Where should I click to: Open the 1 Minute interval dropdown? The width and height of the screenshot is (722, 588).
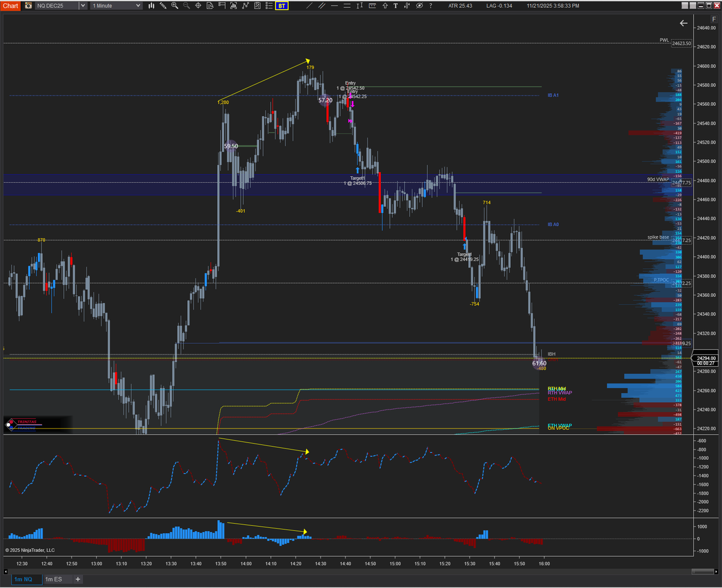[116, 5]
